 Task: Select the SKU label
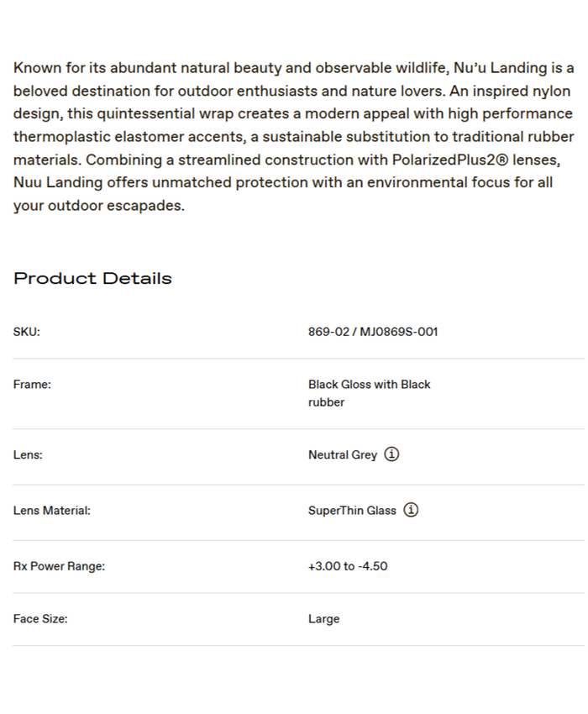[x=27, y=332]
